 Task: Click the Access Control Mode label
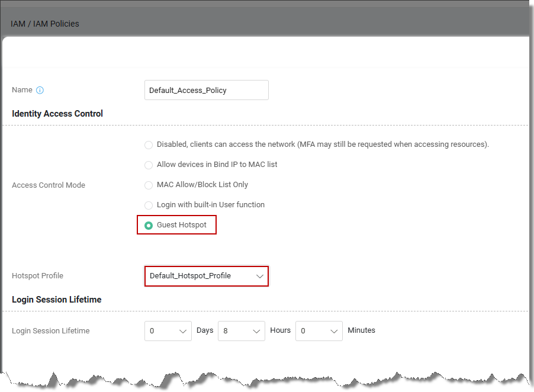pyautogui.click(x=49, y=185)
